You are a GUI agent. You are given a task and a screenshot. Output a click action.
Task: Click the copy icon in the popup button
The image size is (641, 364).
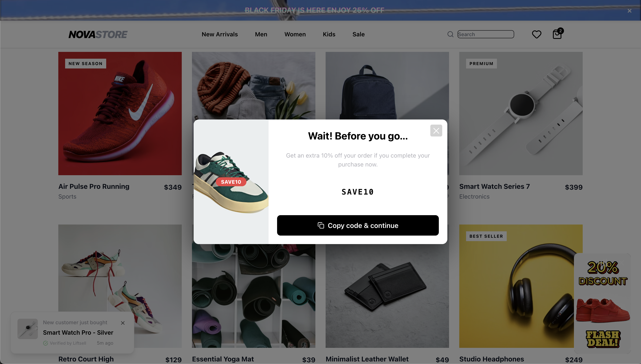pyautogui.click(x=321, y=225)
